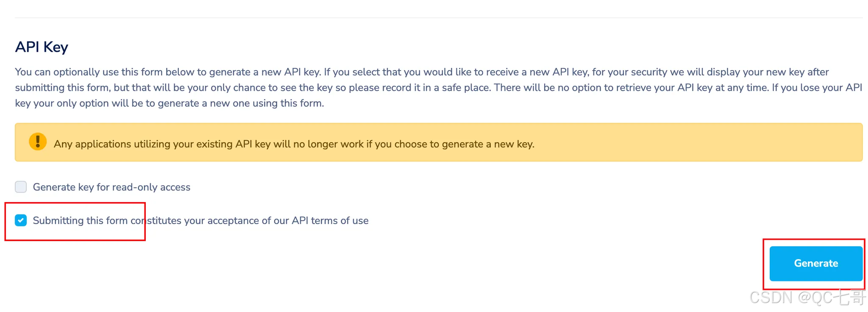Toggle the checked blue acceptance checkbox off
868x312 pixels.
pos(20,220)
